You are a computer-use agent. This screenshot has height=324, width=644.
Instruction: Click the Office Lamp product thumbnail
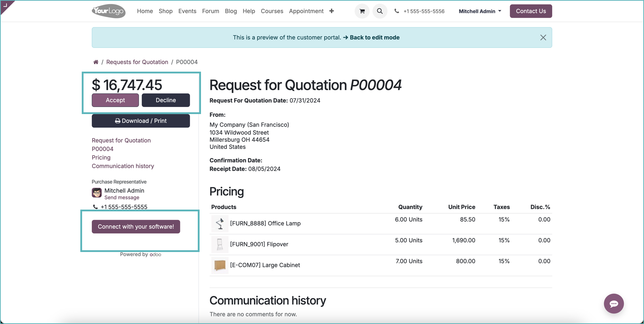[x=220, y=223]
